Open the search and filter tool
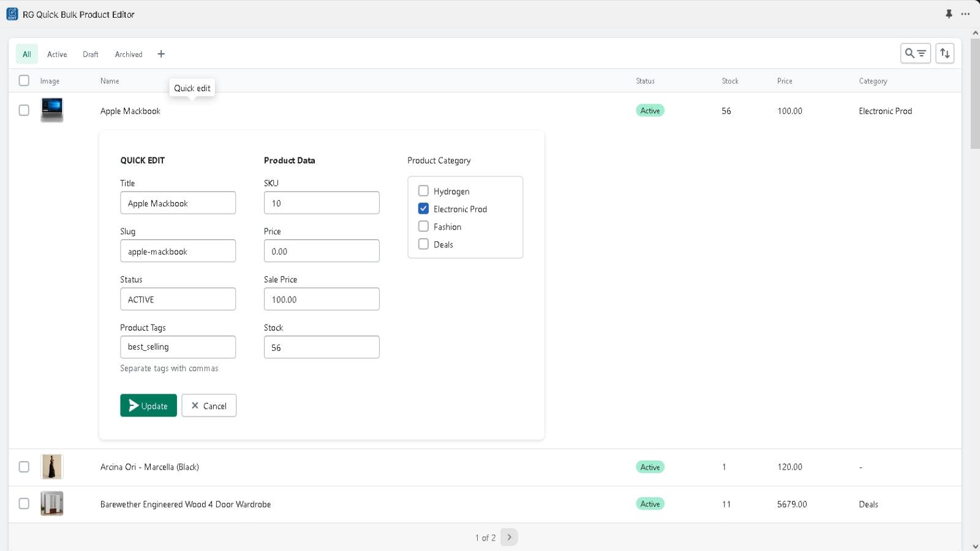Screen dimensions: 980x551 point(915,53)
